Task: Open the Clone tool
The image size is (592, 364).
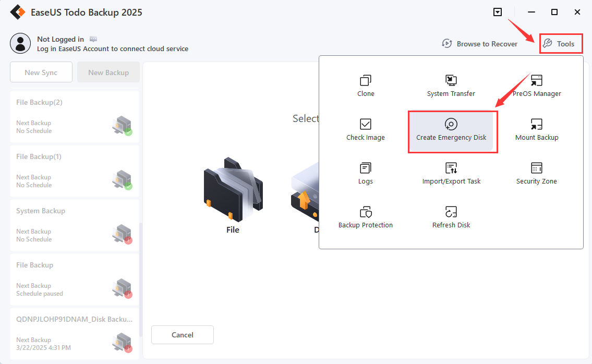Action: [366, 86]
